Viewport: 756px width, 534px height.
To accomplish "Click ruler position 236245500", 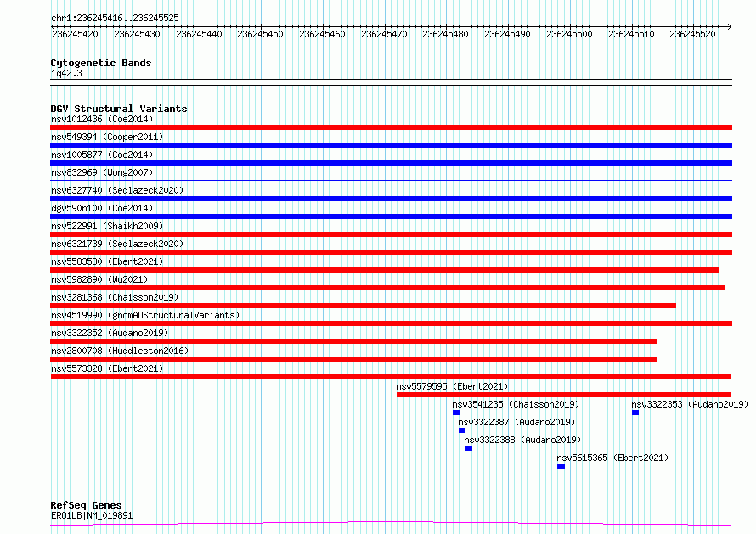I will coord(569,34).
